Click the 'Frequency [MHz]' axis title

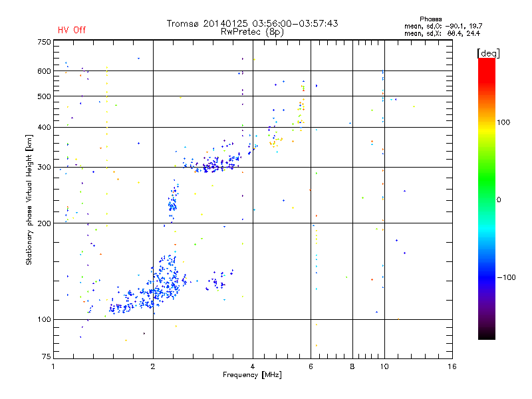click(252, 375)
